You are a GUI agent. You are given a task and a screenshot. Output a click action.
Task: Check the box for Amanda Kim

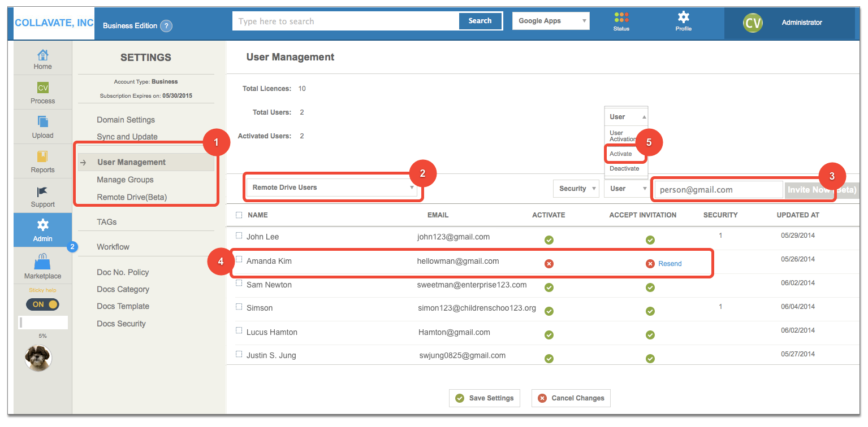click(x=239, y=260)
